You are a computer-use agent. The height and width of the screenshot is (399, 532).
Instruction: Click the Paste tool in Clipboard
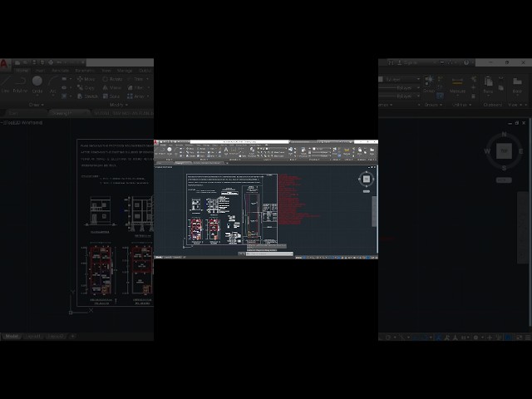(x=488, y=85)
